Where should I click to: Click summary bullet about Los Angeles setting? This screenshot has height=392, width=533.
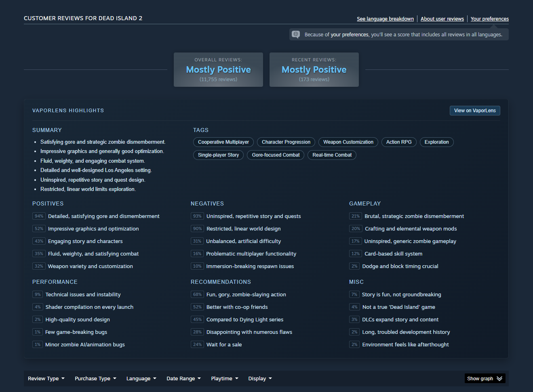pos(96,170)
